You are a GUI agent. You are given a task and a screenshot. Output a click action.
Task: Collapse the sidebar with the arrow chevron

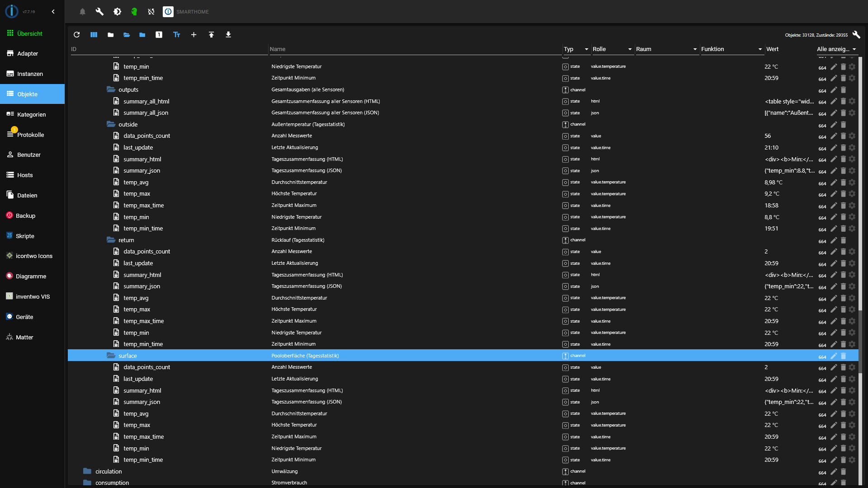point(53,12)
